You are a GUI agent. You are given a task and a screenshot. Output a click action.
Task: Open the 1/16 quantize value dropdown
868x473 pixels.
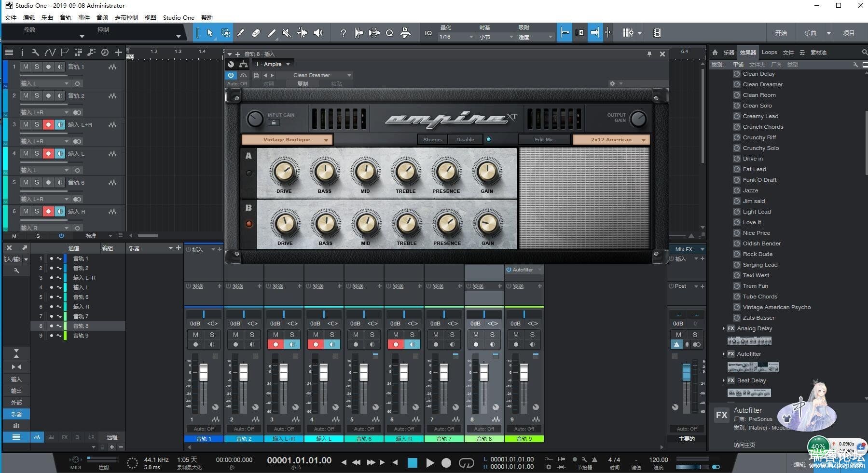tap(456, 37)
